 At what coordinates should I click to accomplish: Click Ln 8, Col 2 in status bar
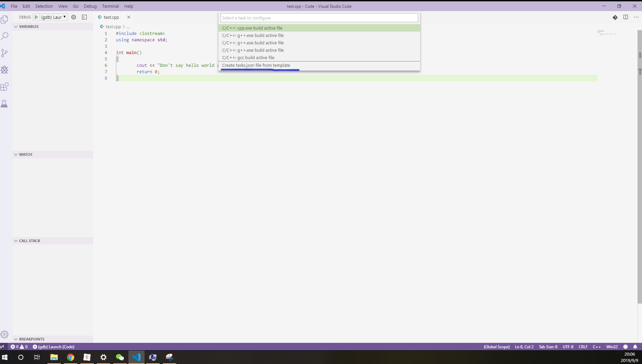point(524,347)
